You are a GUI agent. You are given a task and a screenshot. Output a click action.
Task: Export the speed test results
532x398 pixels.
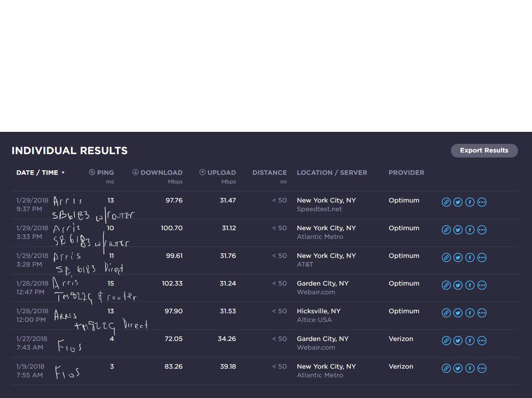pos(484,150)
